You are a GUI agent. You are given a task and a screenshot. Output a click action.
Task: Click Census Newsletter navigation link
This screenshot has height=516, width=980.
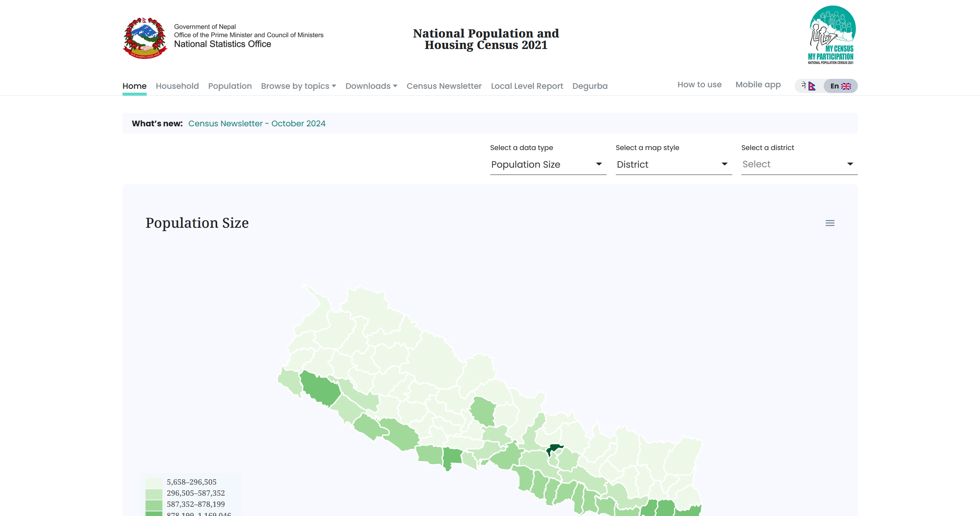[x=444, y=86]
